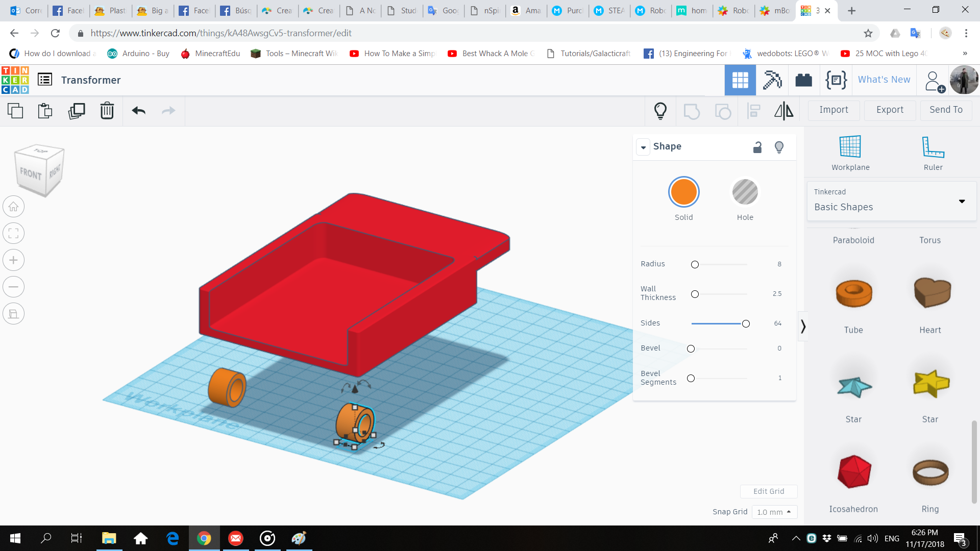Image resolution: width=980 pixels, height=551 pixels.
Task: Click the Duplicate and repeat icon
Action: [77, 111]
